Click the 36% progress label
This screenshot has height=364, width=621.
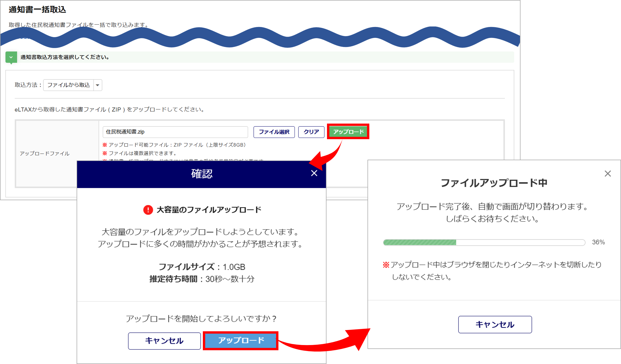(x=598, y=242)
